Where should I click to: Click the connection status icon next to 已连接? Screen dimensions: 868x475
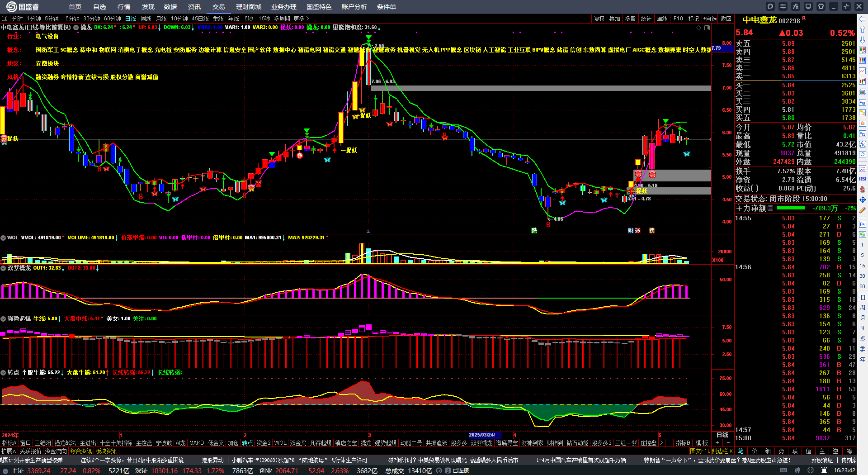click(448, 470)
